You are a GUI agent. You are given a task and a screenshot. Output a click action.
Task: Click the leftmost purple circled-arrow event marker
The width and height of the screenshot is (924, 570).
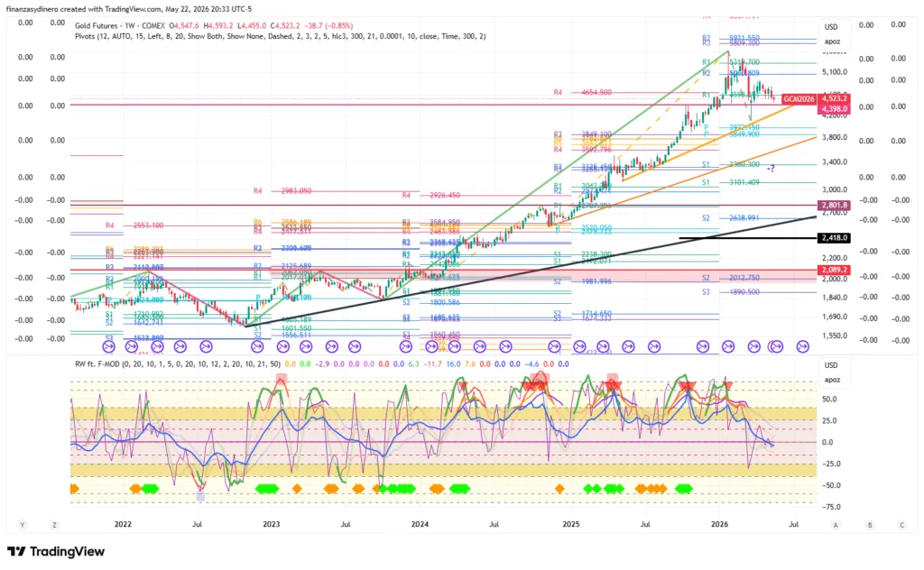[107, 347]
